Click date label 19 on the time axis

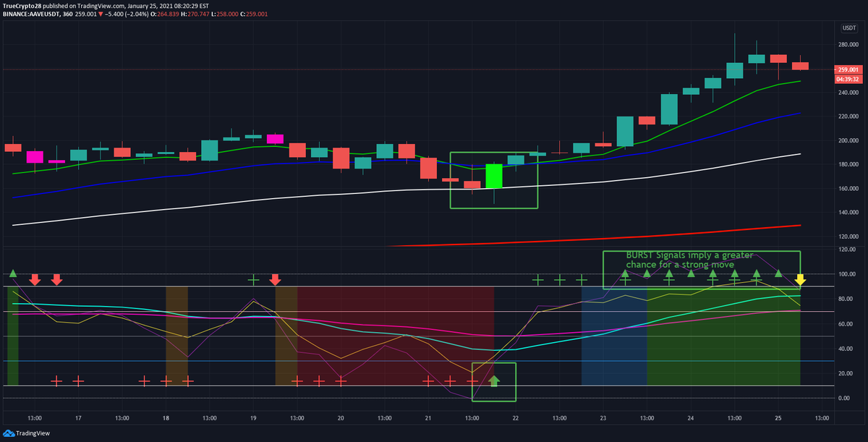pos(253,418)
